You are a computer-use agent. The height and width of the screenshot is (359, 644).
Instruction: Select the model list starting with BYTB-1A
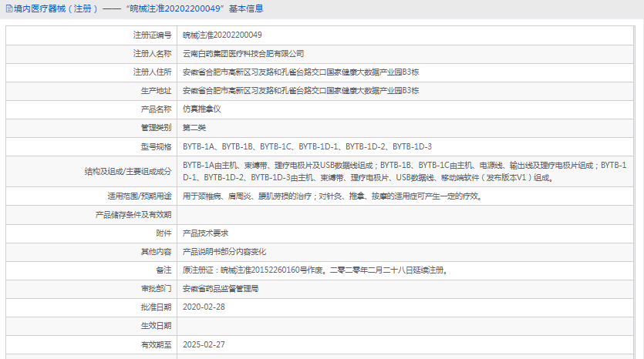tap(307, 147)
